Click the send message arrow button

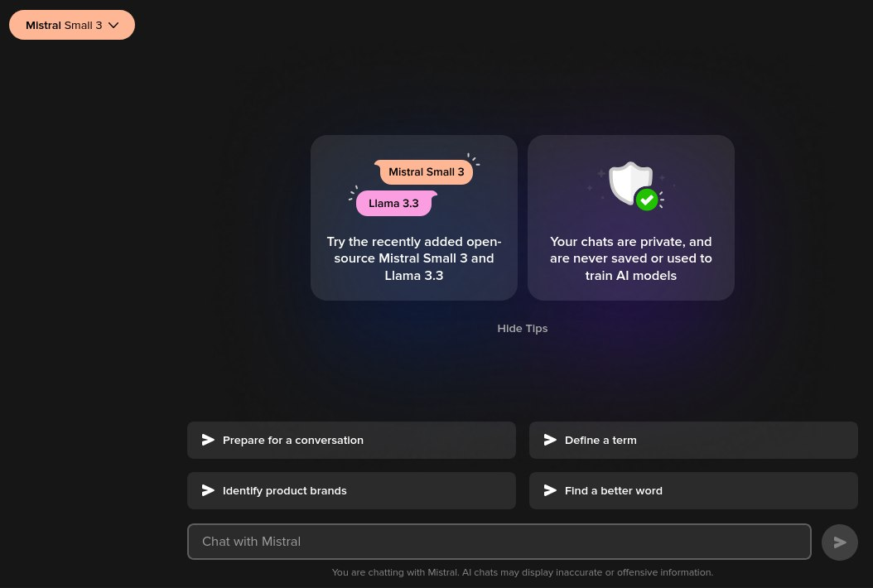(x=840, y=542)
